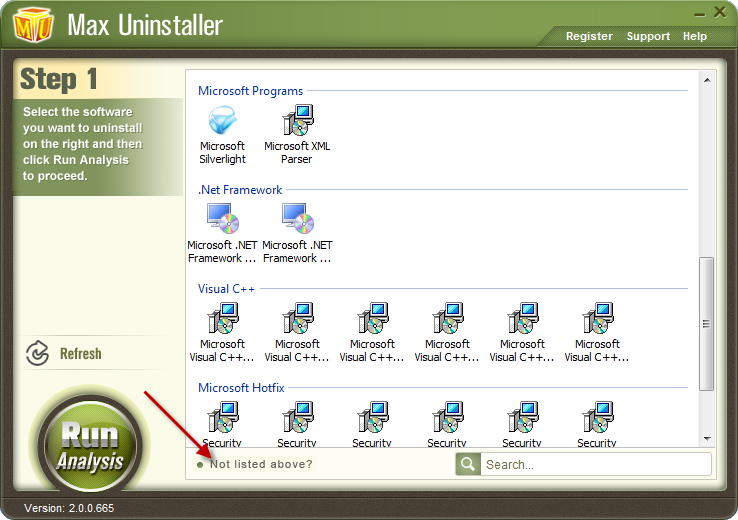Minimize the Max Uninstaller window
The image size is (738, 520).
(x=700, y=14)
